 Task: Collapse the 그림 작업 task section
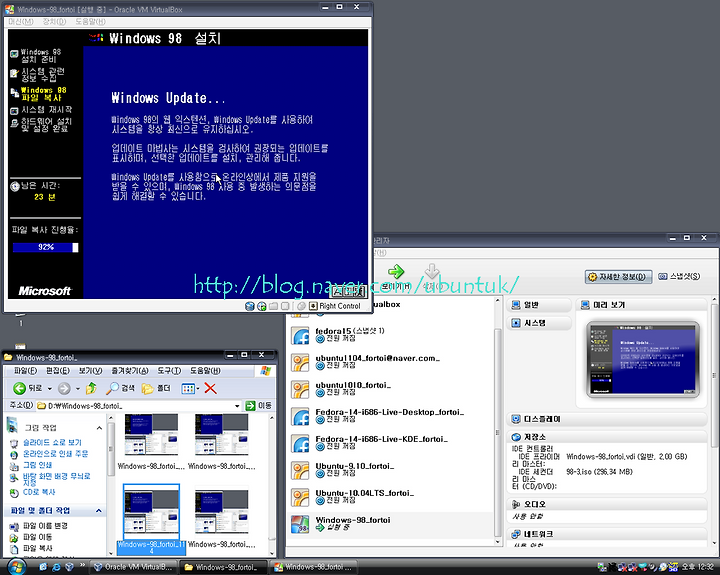(x=99, y=428)
